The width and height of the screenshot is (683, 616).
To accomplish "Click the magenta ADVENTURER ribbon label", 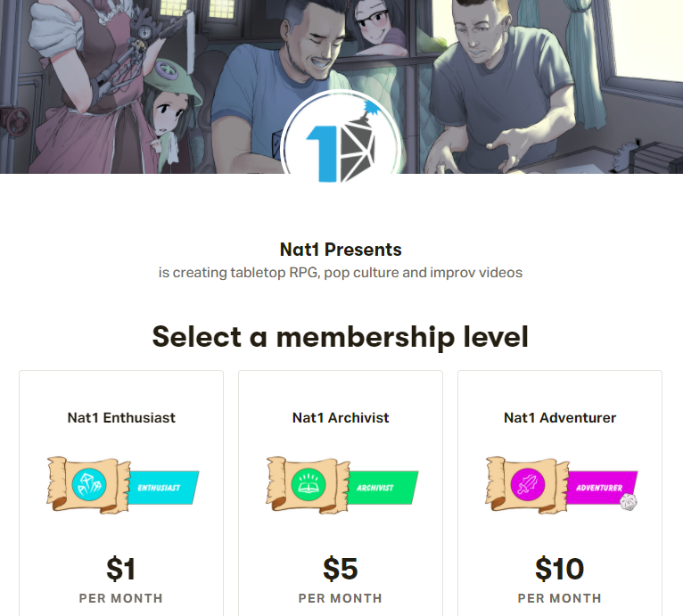I will [599, 487].
